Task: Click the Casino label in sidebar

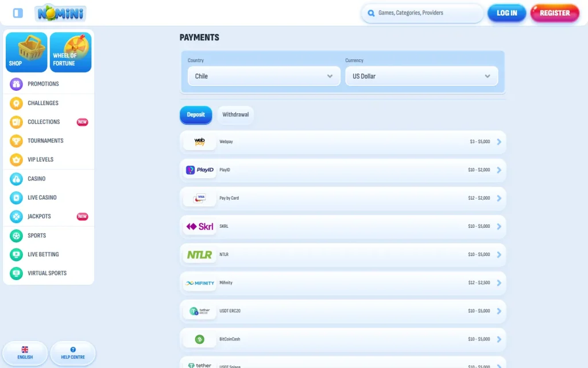Action: point(36,179)
